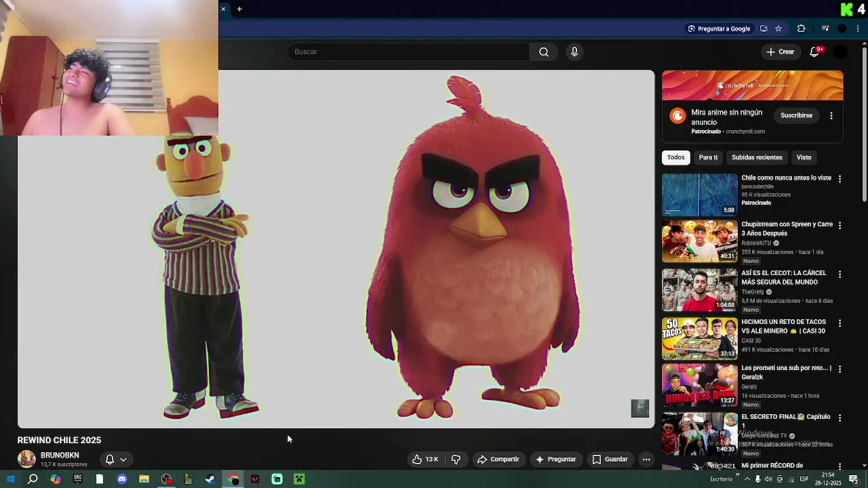Select the Visto filter chip
Screen dimensions: 868x488
click(804, 157)
